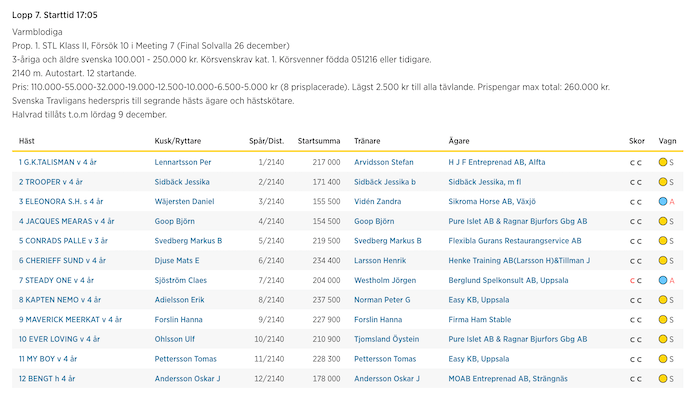Click the red Skor indicator for Steady One
Viewport: 692px width, 402px height.
point(634,280)
